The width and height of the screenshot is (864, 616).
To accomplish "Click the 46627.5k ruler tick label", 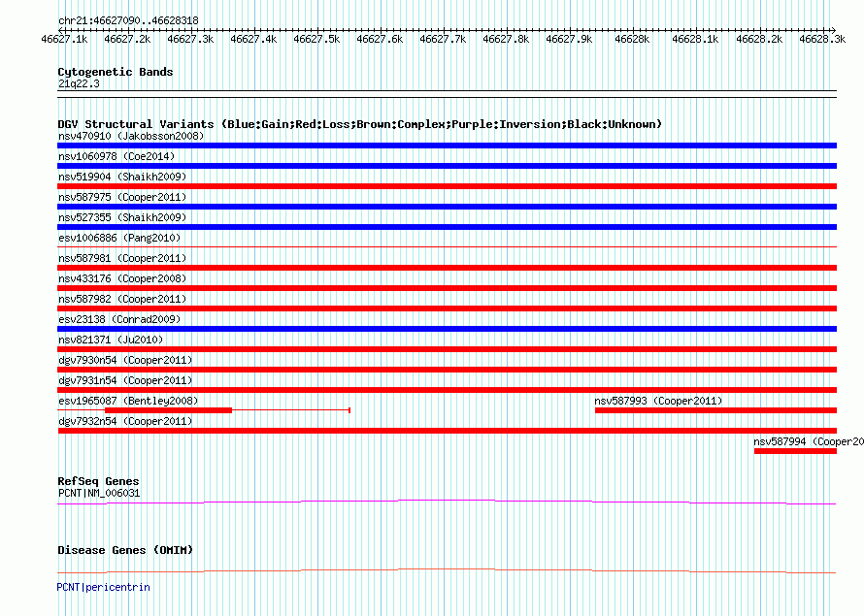I will [x=316, y=39].
